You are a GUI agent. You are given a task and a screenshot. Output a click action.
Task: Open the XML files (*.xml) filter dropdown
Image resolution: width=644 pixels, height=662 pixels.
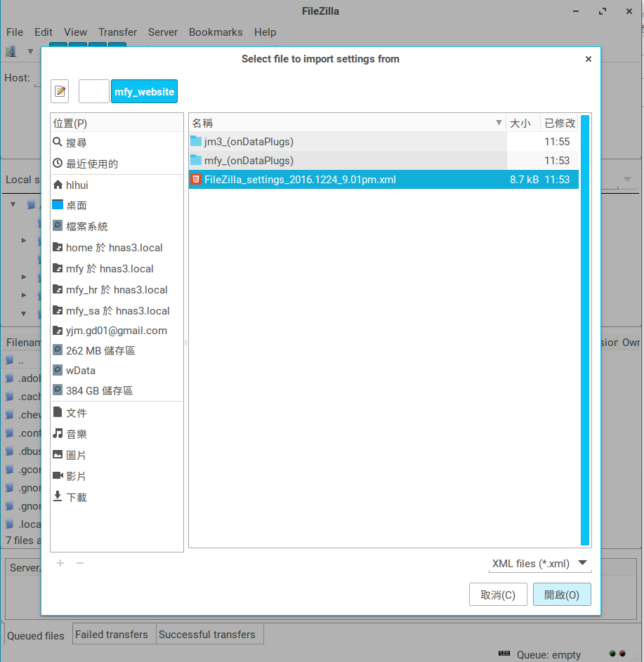(540, 563)
